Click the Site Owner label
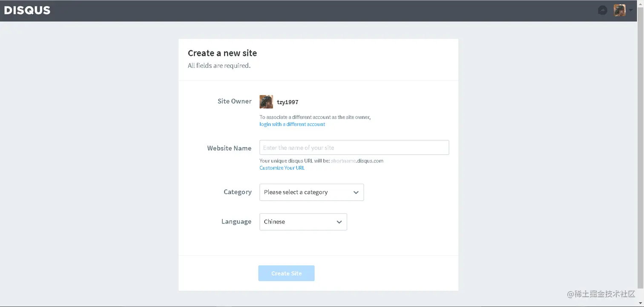The image size is (644, 307). 235,101
